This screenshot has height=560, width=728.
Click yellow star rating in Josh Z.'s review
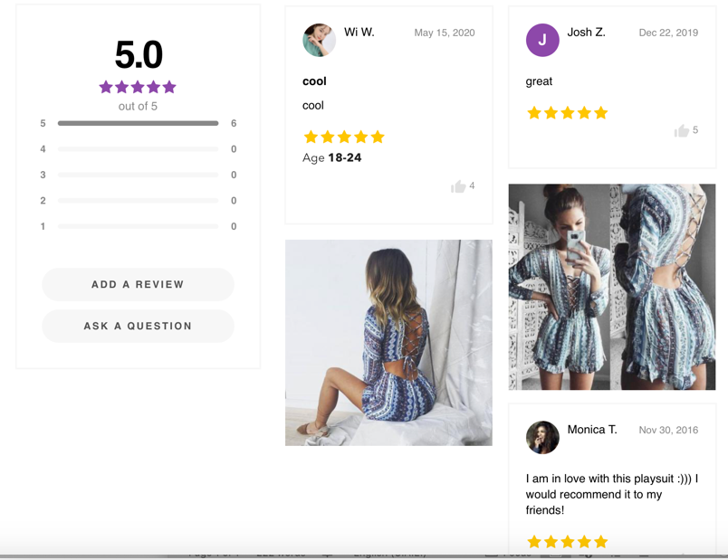click(x=567, y=113)
